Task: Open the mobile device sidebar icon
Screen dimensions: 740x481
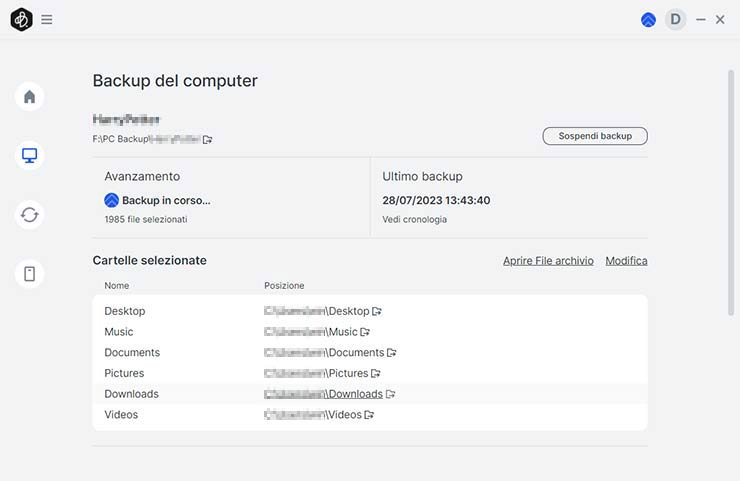Action: [30, 274]
